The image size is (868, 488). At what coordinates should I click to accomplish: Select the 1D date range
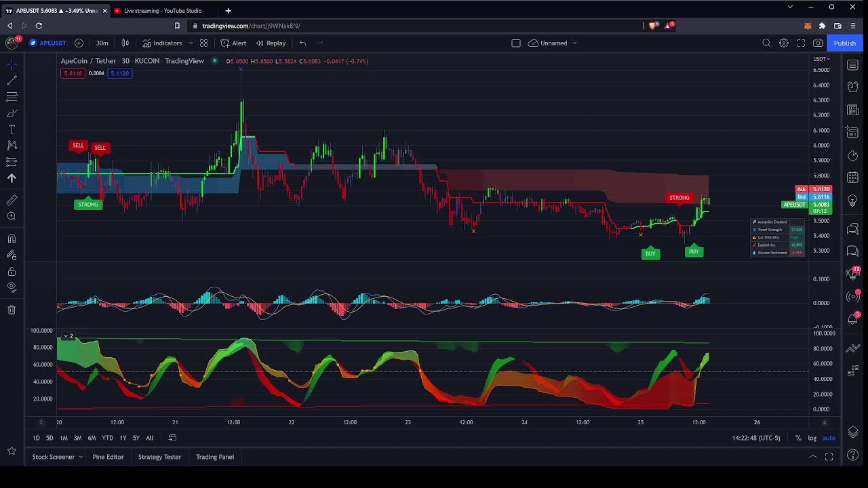[x=36, y=438]
